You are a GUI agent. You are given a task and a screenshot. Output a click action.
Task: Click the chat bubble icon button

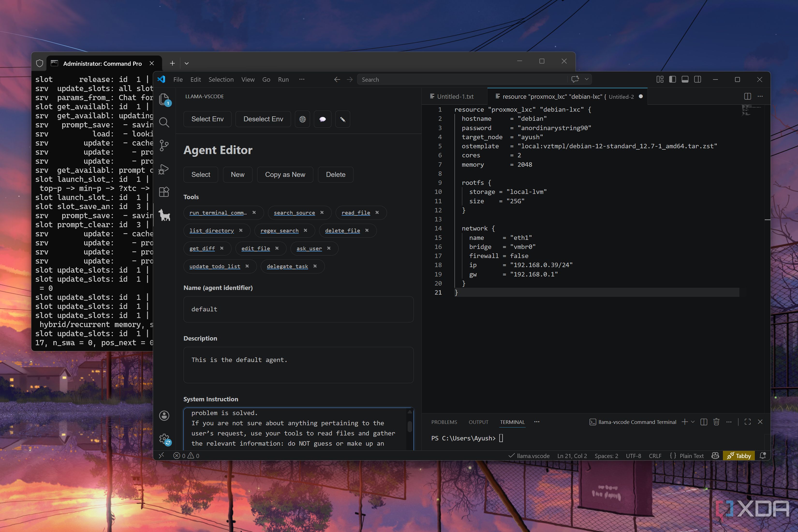coord(322,119)
